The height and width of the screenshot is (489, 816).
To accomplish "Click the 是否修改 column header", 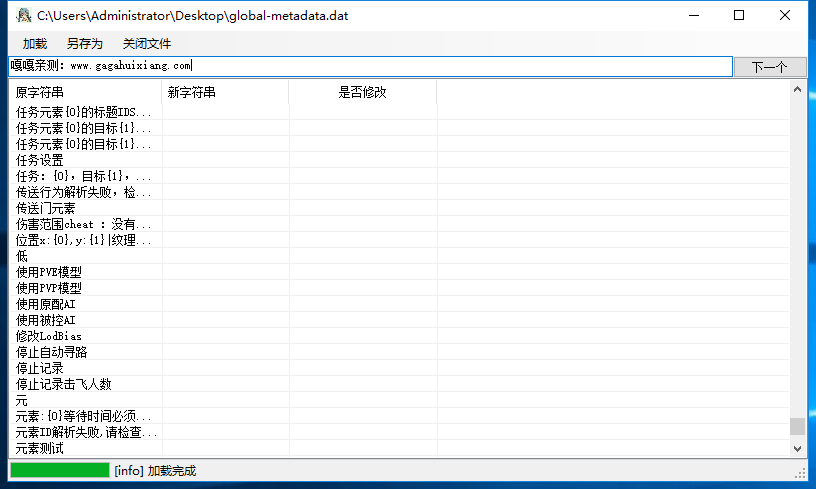I will [x=362, y=92].
